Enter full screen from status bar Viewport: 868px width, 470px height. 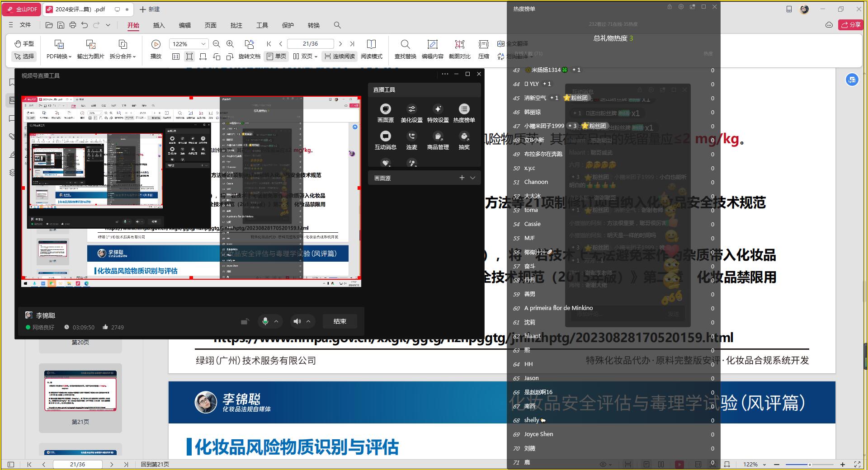pyautogui.click(x=857, y=464)
